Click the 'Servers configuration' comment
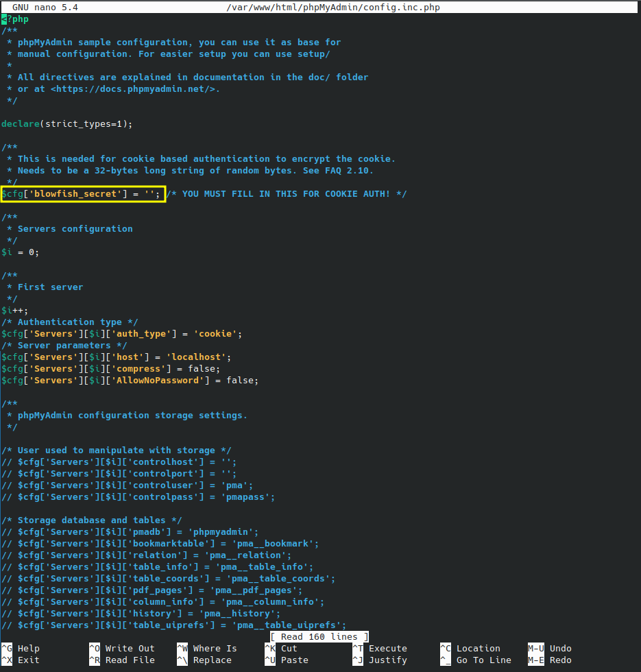This screenshot has width=641, height=672. click(x=75, y=229)
